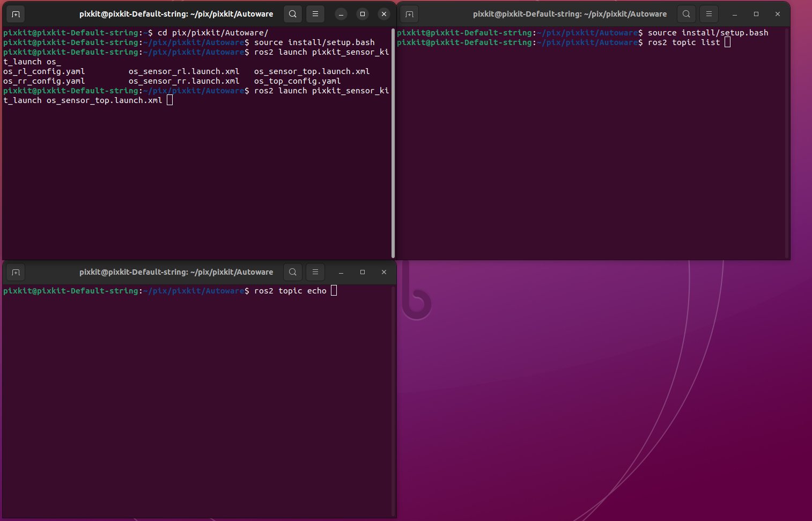
Task: Click os_sensor_rl.launch.xml in completion list
Action: (184, 71)
